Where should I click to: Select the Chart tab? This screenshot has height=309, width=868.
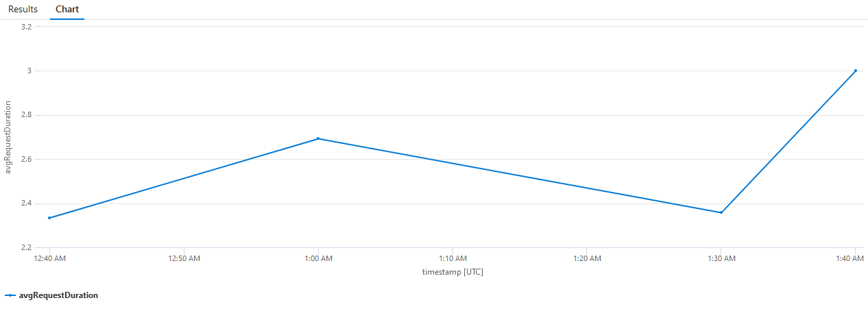point(67,10)
